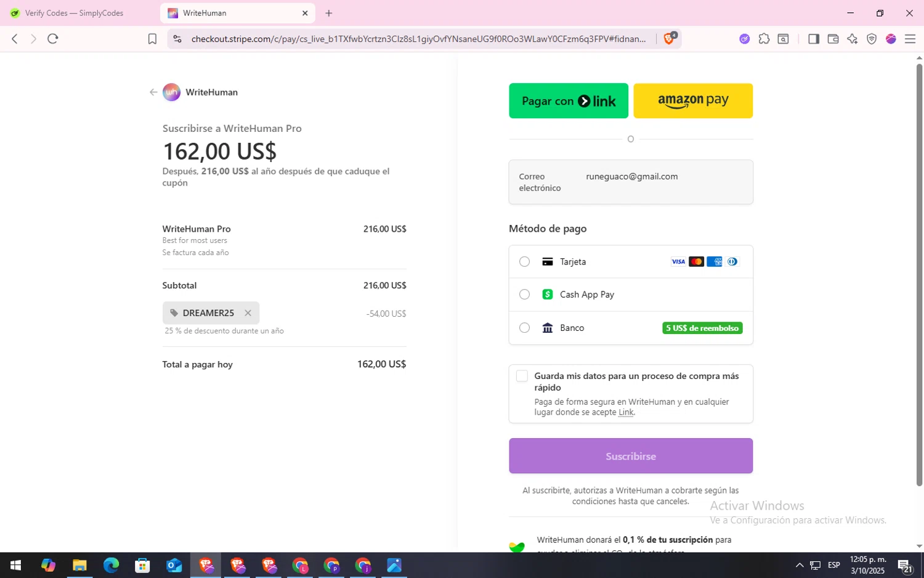Toggle the browser sidebar panel
The image size is (924, 578).
(814, 39)
